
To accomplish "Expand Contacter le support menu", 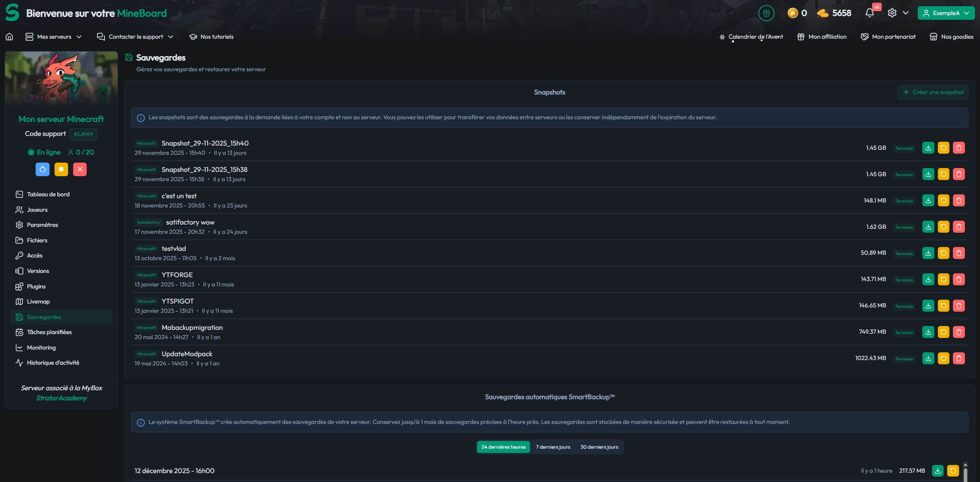I will [135, 37].
